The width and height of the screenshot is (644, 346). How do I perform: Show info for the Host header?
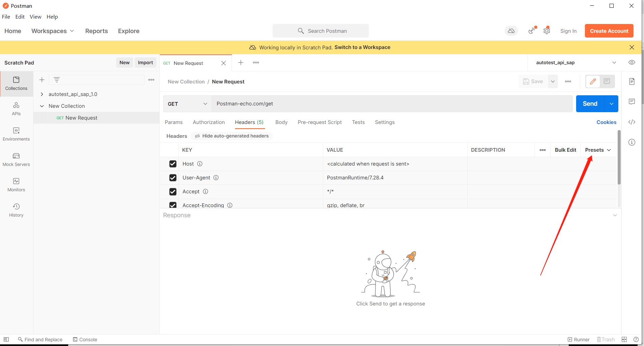pyautogui.click(x=200, y=164)
